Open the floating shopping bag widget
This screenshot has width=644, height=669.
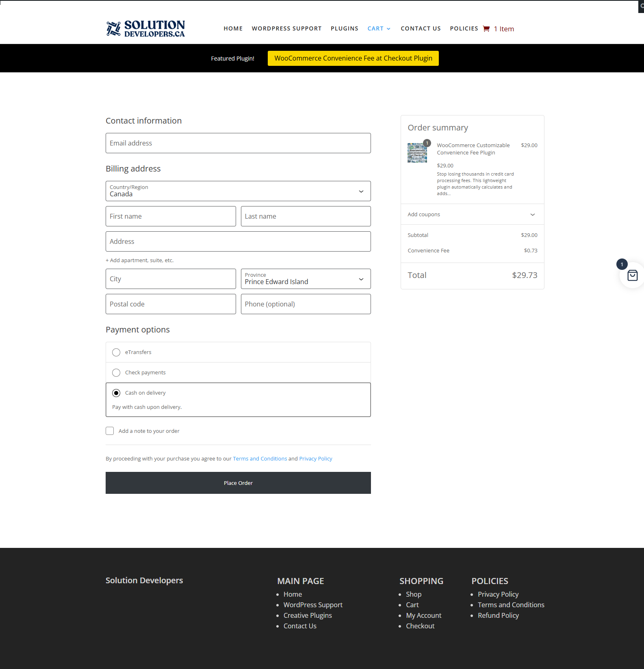632,276
